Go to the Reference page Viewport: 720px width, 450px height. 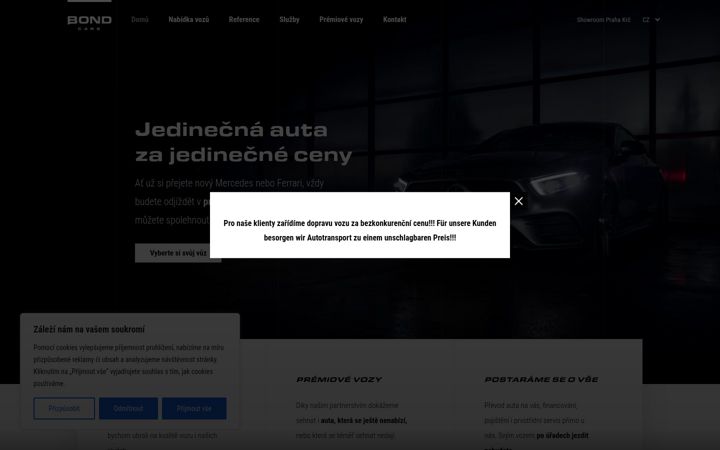(244, 20)
